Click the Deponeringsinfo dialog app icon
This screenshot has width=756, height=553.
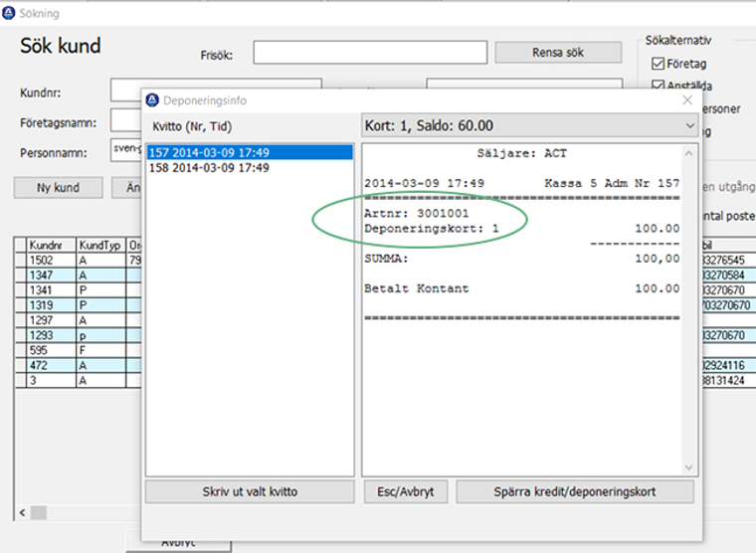(152, 100)
